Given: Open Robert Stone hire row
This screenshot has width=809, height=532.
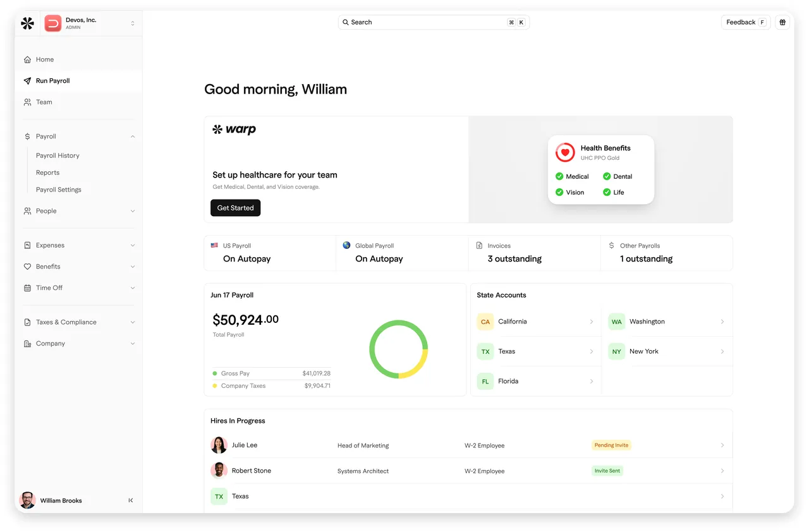Looking at the screenshot, I should click(468, 471).
